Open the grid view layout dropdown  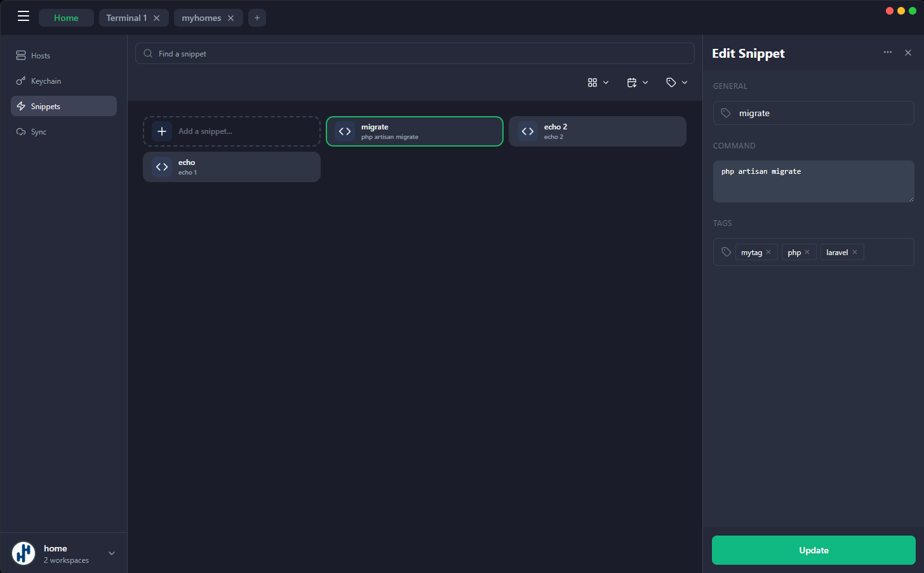pyautogui.click(x=598, y=82)
